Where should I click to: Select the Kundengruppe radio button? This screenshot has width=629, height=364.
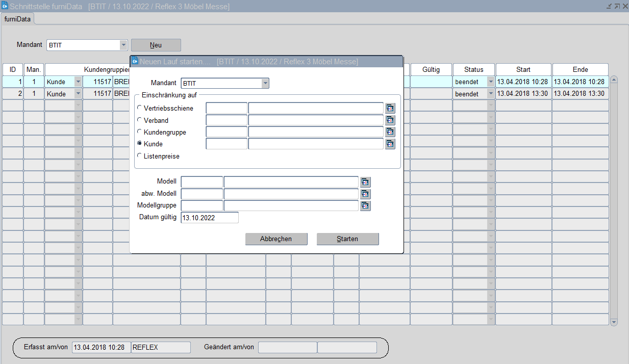point(140,132)
